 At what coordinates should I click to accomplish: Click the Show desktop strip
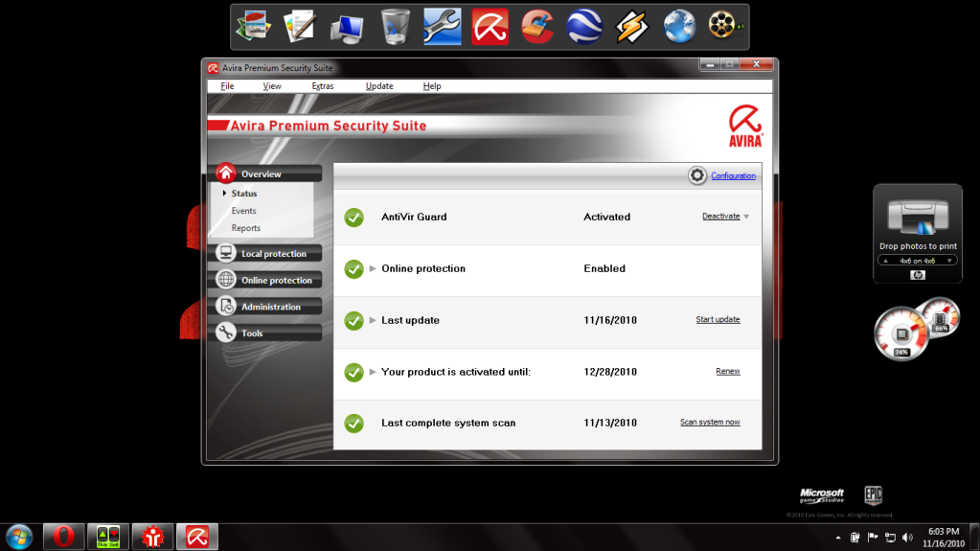(975, 538)
